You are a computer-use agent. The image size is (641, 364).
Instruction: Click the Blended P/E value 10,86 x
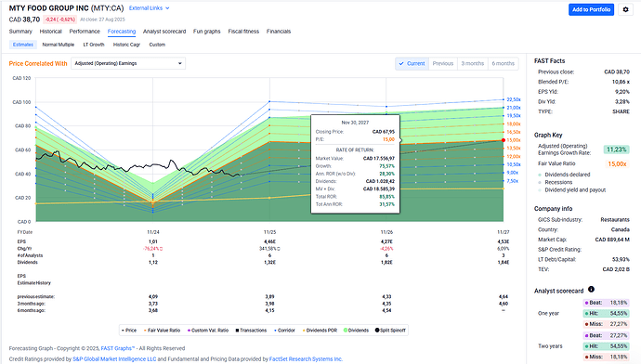621,82
